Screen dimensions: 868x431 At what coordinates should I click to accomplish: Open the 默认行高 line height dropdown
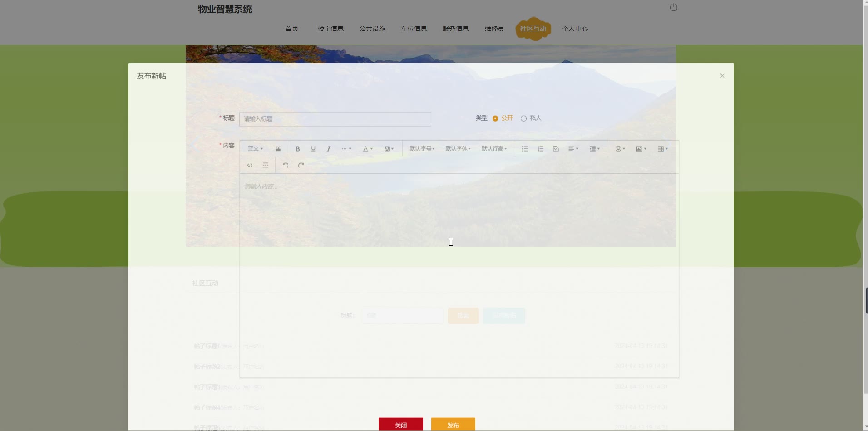coord(494,149)
